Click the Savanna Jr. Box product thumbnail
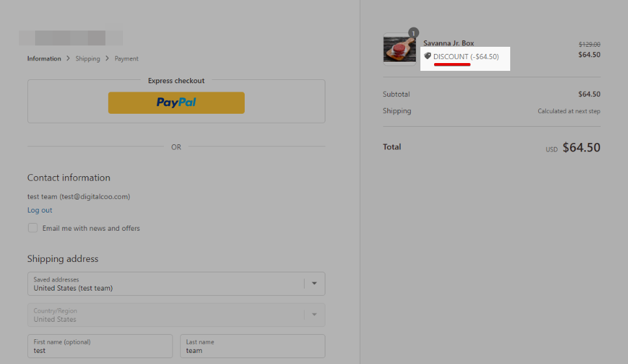The image size is (628, 364). pyautogui.click(x=400, y=49)
